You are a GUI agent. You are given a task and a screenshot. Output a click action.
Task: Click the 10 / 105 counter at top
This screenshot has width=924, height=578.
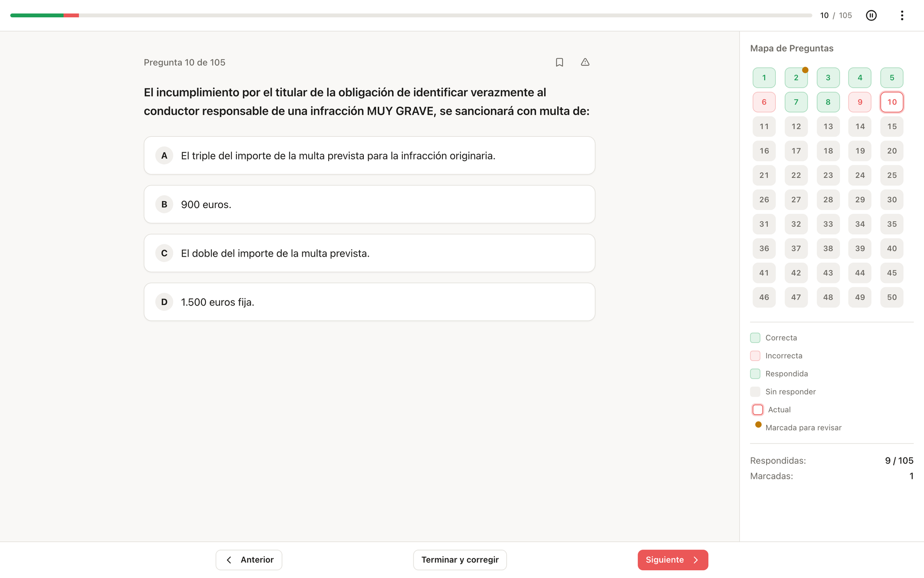(836, 15)
